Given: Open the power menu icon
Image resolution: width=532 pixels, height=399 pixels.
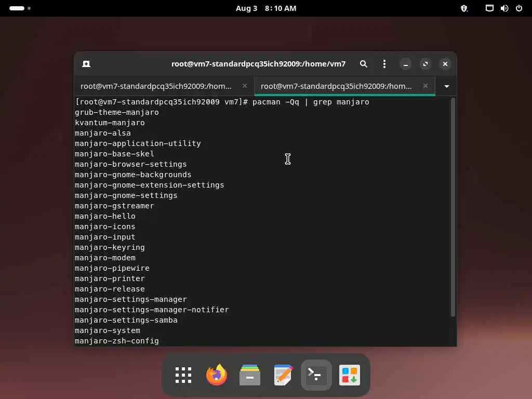Looking at the screenshot, I should coord(519,8).
